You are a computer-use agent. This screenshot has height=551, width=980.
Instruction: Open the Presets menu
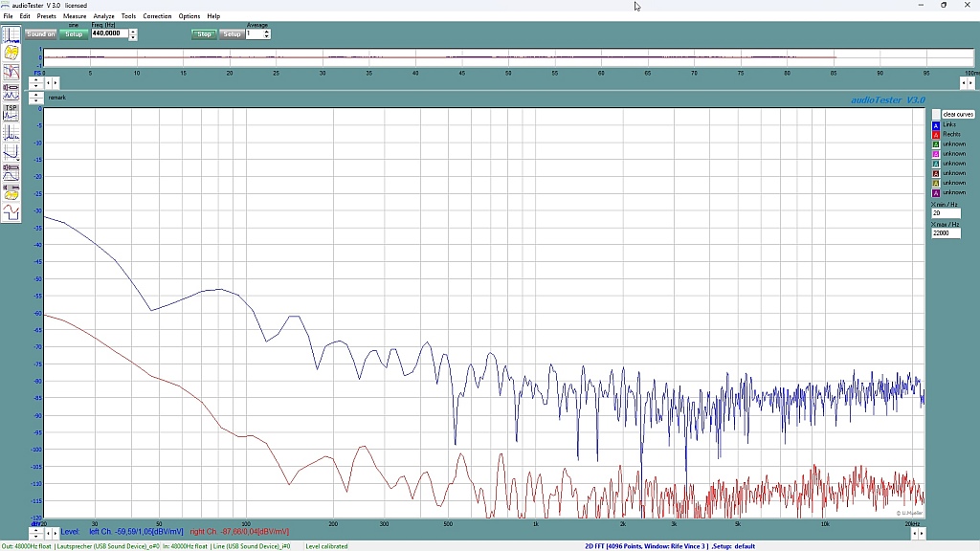46,16
